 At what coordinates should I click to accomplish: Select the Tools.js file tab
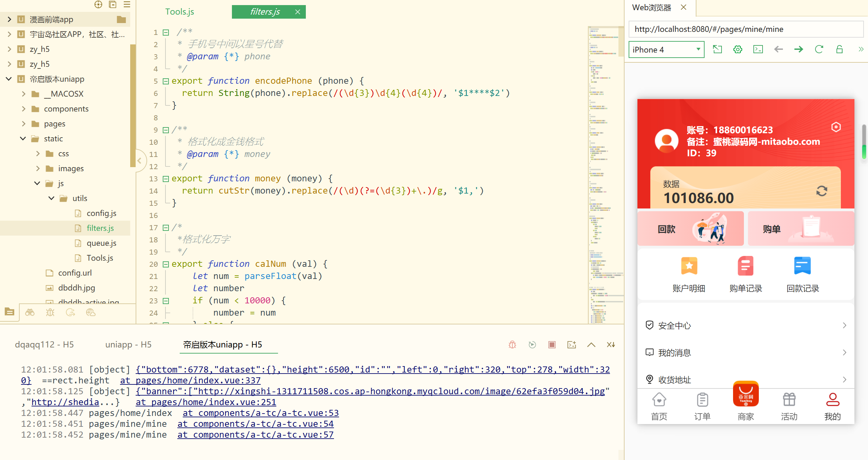pyautogui.click(x=179, y=12)
